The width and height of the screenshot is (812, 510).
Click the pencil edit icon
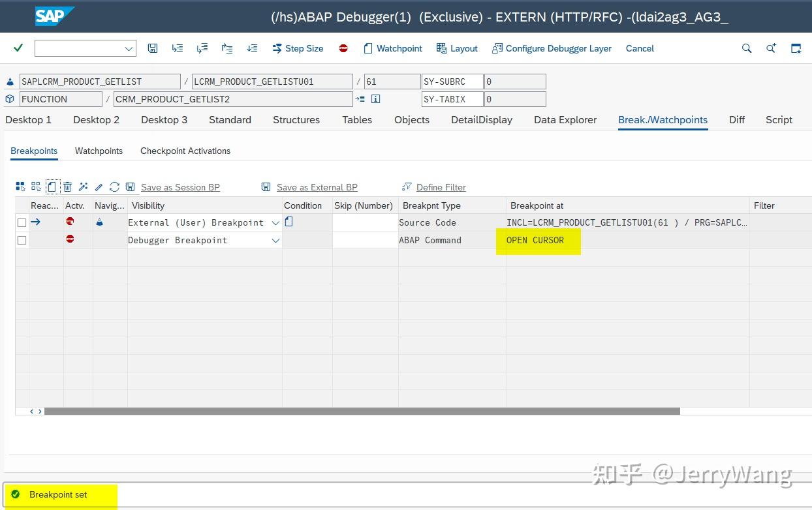pyautogui.click(x=99, y=187)
